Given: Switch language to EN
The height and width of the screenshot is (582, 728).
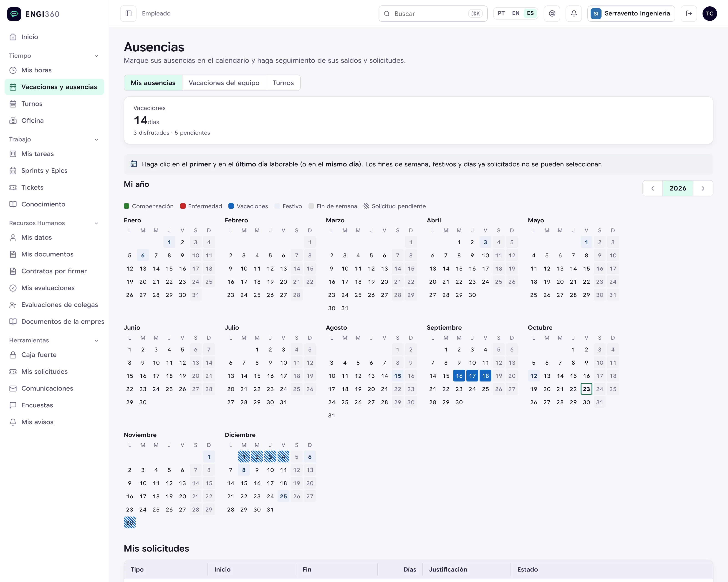Looking at the screenshot, I should pyautogui.click(x=516, y=13).
